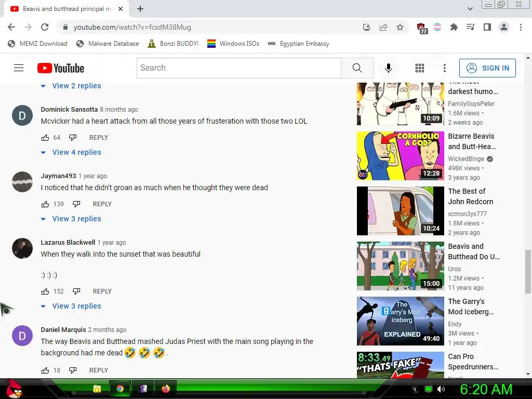The width and height of the screenshot is (532, 399).
Task: Open Dominick Sansotta's channel name link
Action: click(x=69, y=109)
